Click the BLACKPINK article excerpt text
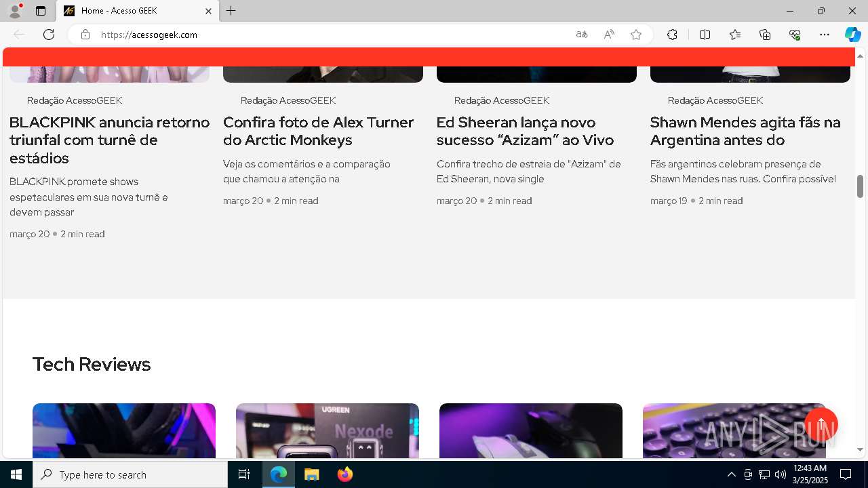 point(89,197)
